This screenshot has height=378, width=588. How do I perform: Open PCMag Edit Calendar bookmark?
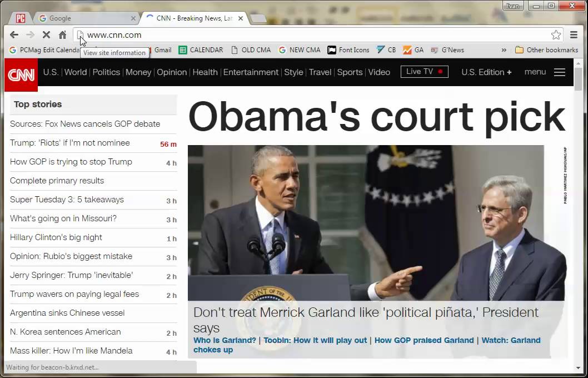44,50
